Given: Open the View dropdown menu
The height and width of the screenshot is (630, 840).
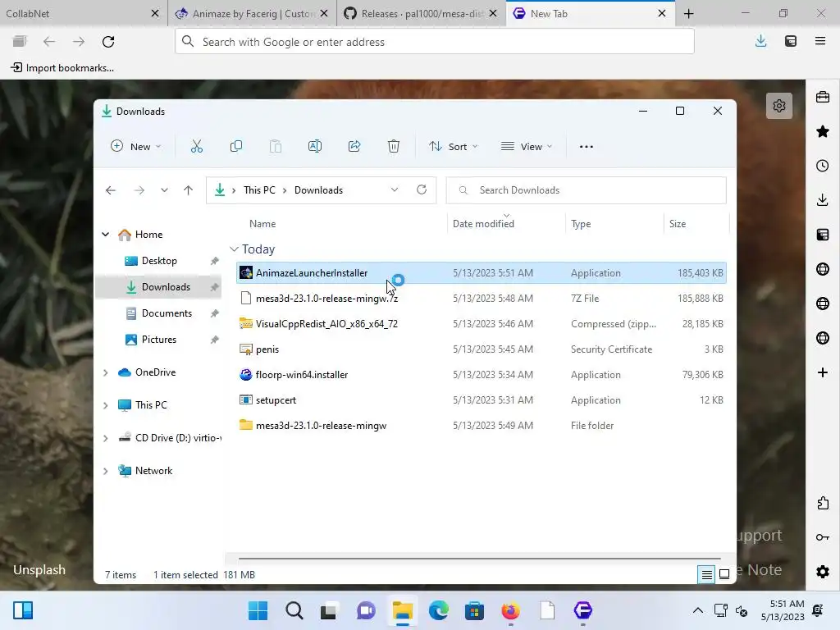Looking at the screenshot, I should pos(526,146).
